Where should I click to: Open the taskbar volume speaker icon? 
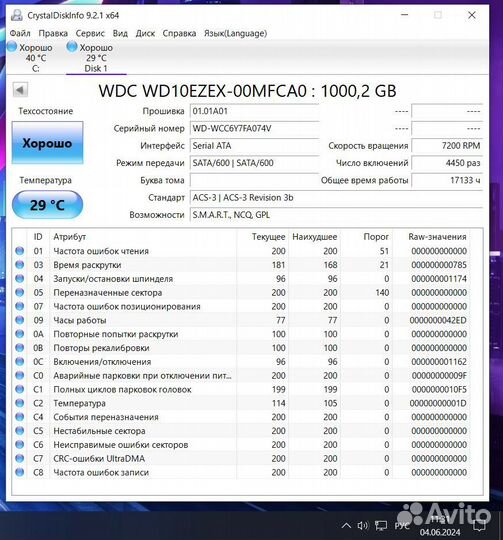tap(363, 526)
